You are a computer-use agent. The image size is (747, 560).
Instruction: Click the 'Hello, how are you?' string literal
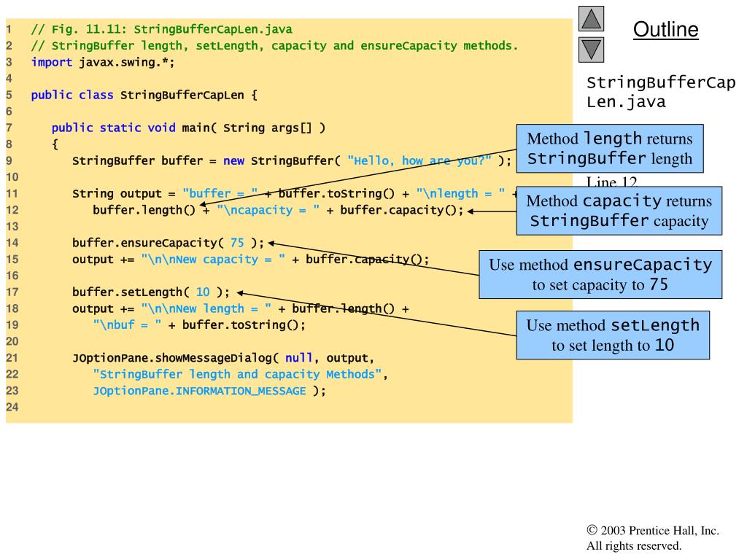(x=419, y=160)
